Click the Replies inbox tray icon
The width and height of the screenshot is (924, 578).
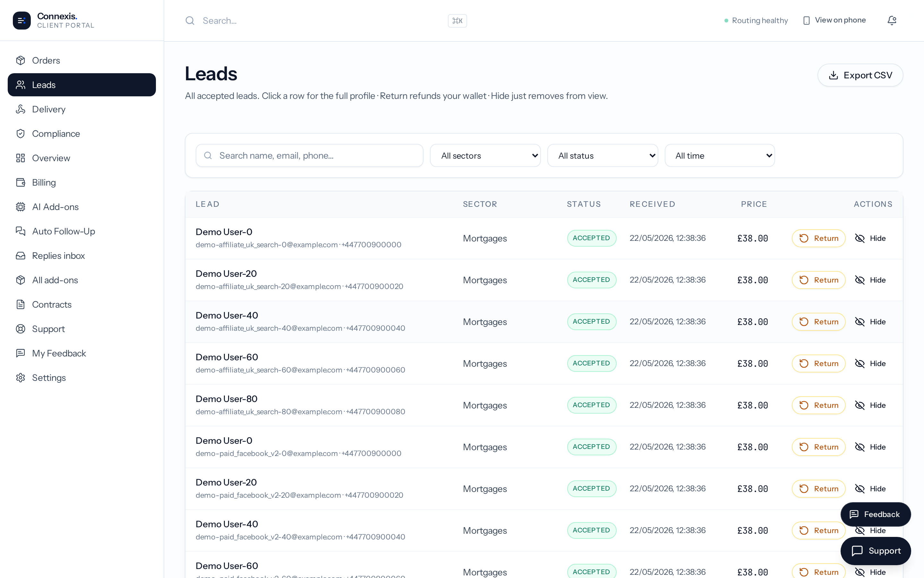(21, 256)
